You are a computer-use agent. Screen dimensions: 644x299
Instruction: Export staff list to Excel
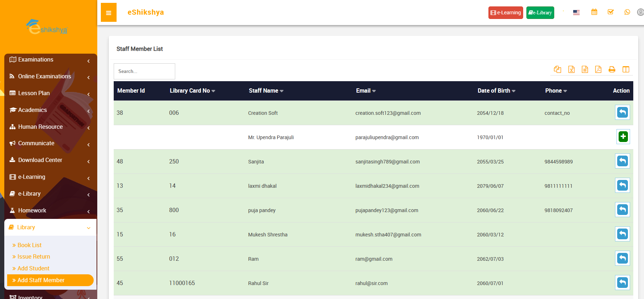pyautogui.click(x=571, y=69)
